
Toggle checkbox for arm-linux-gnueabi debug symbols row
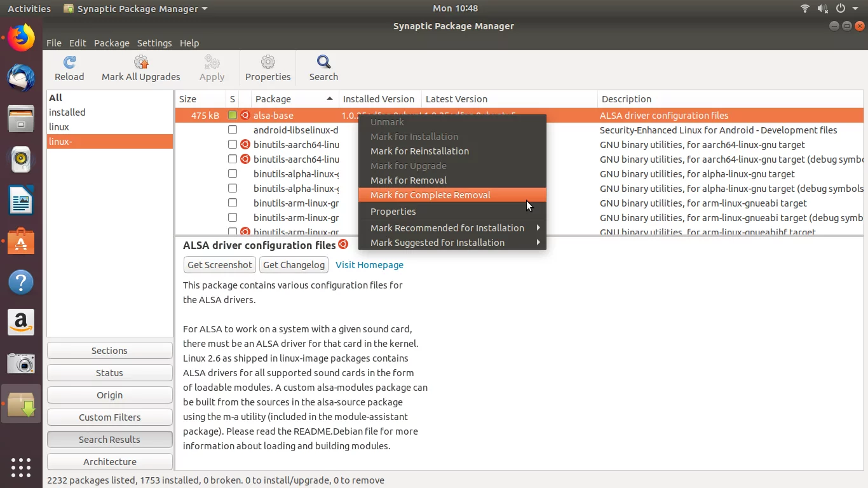tap(233, 218)
